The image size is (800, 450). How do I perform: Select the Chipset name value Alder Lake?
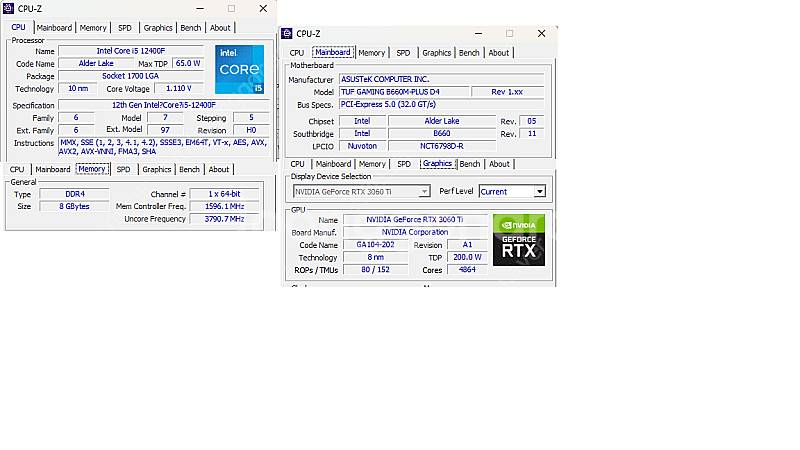(x=442, y=121)
